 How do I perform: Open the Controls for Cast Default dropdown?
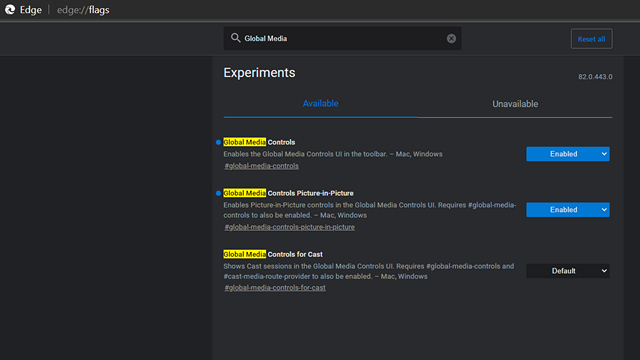(568, 271)
